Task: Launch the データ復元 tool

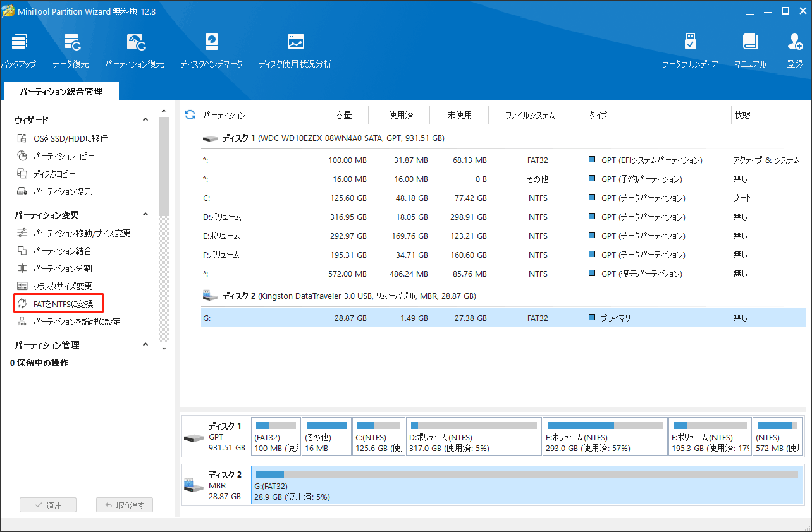Action: (71, 51)
